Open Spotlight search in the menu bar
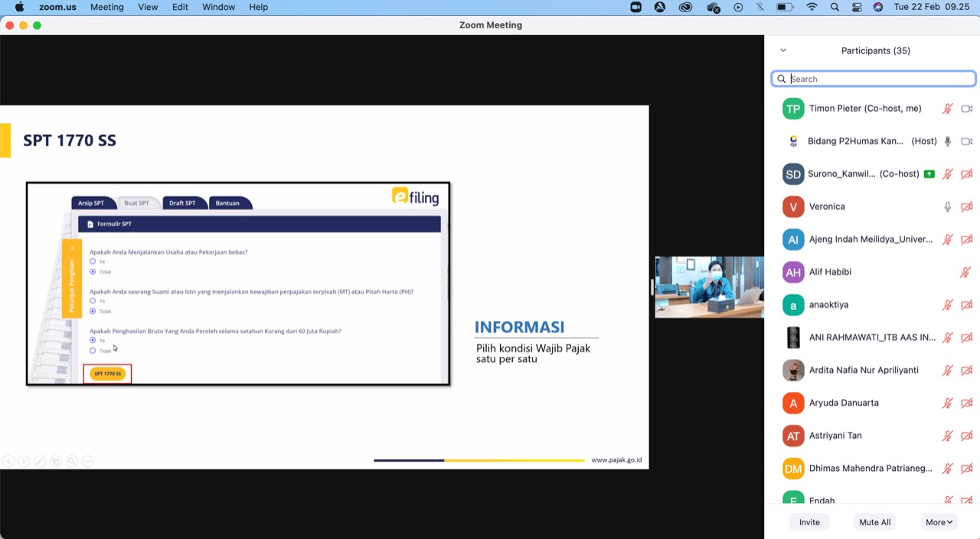Screen dimensions: 980x539 835,7
